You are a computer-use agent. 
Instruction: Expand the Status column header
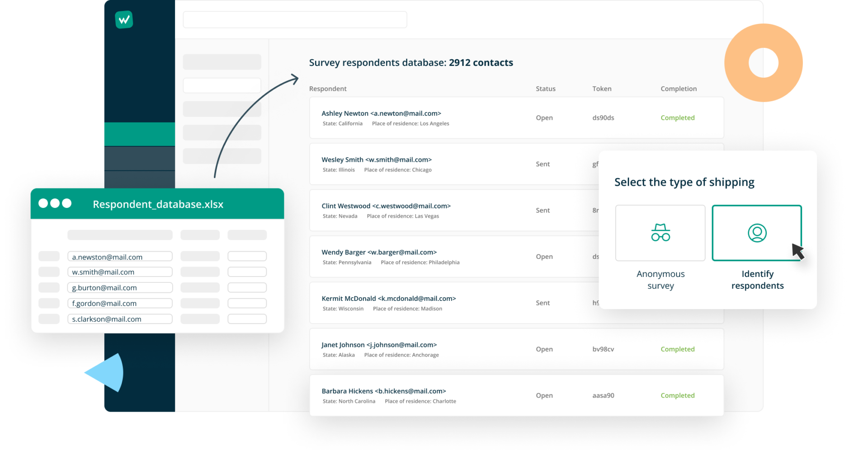coord(545,89)
